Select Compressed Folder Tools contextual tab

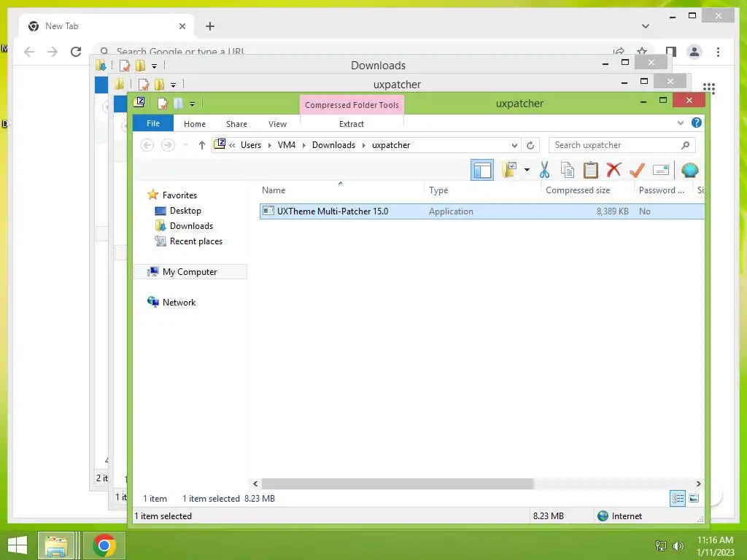click(352, 105)
